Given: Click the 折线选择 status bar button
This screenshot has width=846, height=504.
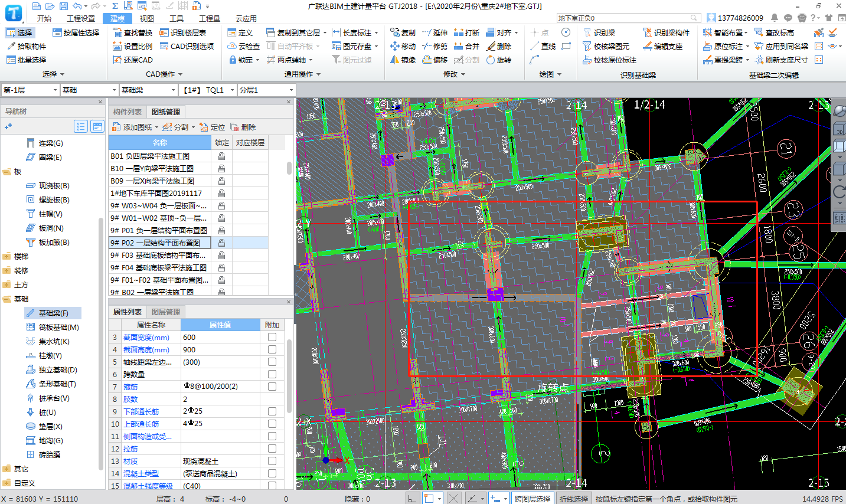Looking at the screenshot, I should 573,499.
